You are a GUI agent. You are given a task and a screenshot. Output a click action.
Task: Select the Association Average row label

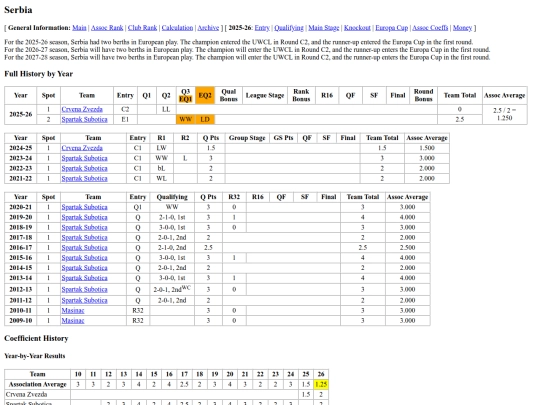pos(38,384)
